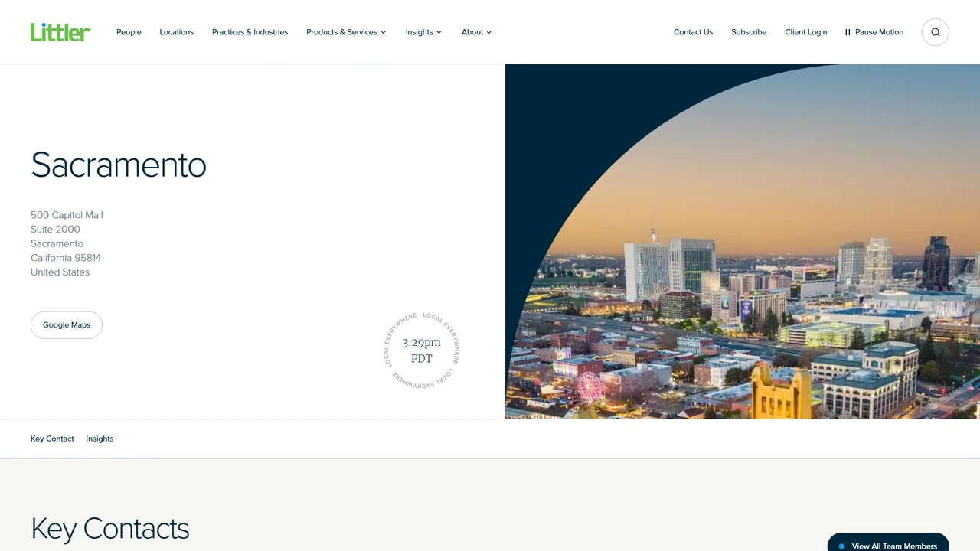Expand the Insights dropdown in header
The height and width of the screenshot is (551, 980).
click(423, 32)
